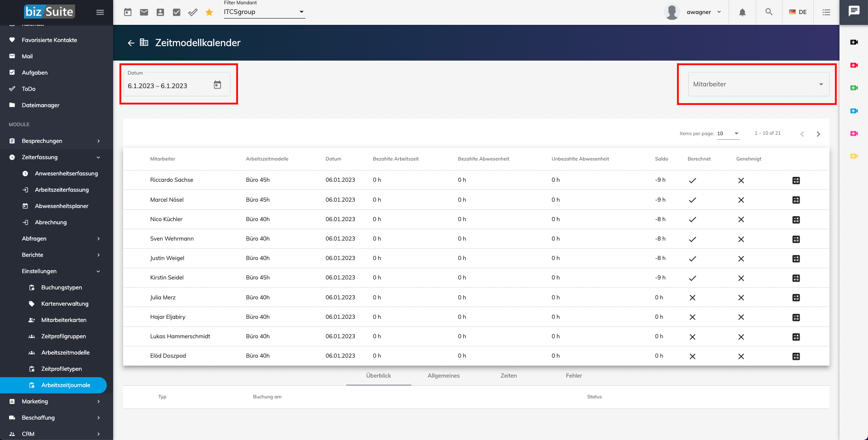Switch to the Allgemeines tab
868x440 pixels.
pyautogui.click(x=443, y=376)
